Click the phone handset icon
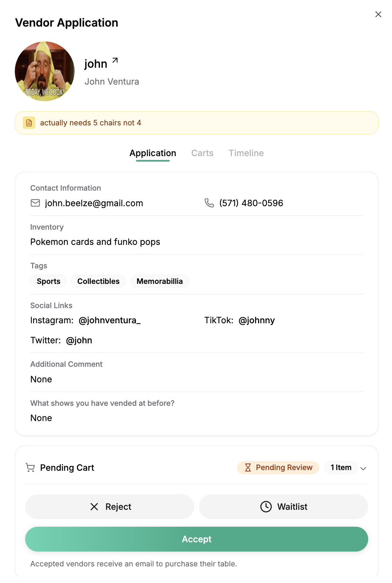Image resolution: width=392 pixels, height=583 pixels. (209, 203)
